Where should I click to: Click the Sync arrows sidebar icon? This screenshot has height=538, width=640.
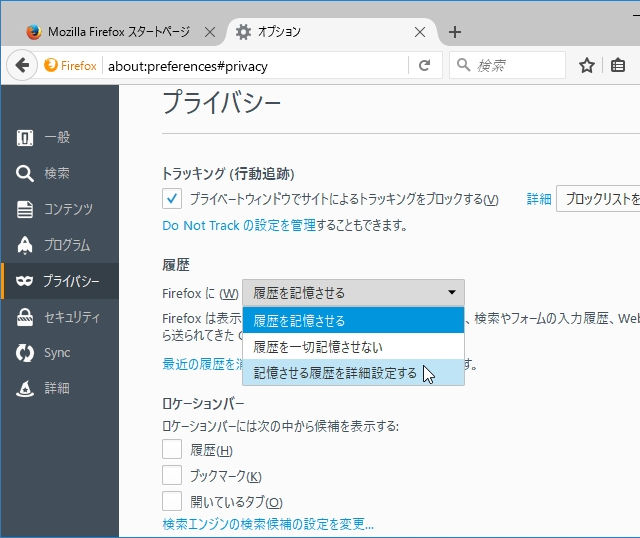25,353
